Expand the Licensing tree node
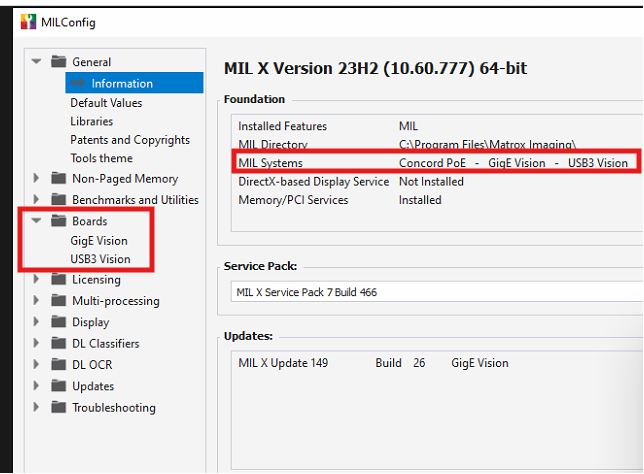 tap(36, 279)
